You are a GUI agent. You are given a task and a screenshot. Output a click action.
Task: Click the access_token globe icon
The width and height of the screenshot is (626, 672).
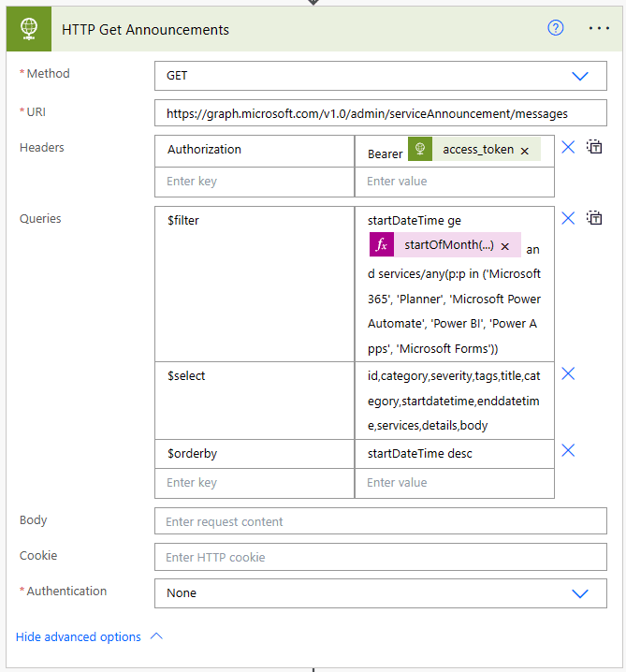click(420, 149)
